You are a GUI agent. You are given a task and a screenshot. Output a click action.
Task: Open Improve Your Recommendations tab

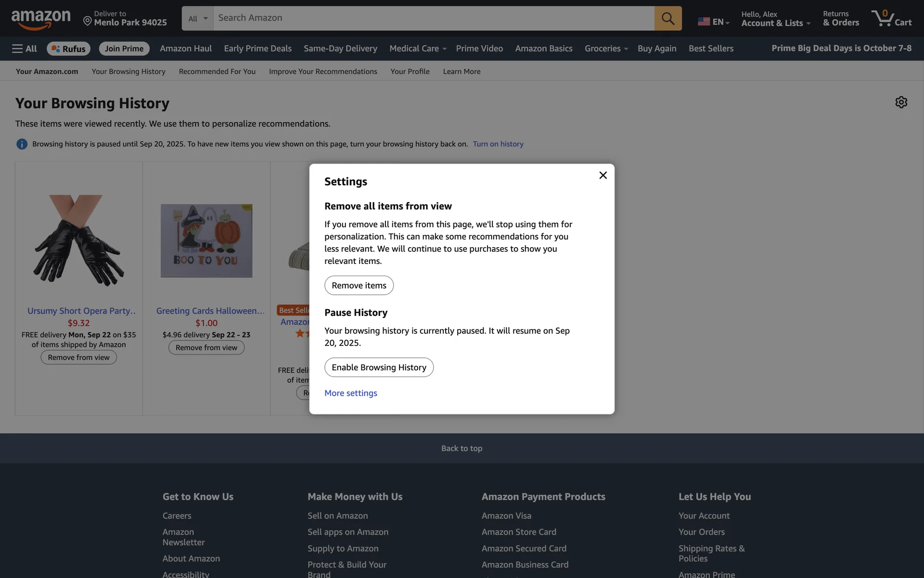pyautogui.click(x=323, y=71)
